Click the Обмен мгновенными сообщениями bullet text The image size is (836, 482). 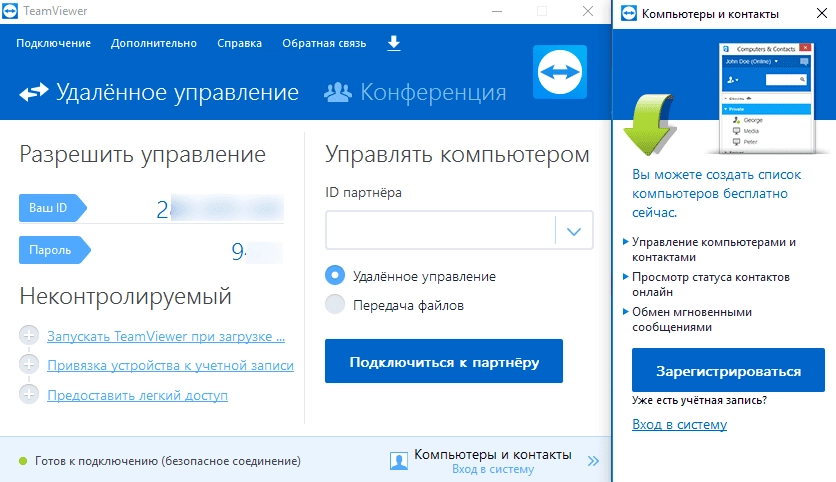[x=692, y=319]
